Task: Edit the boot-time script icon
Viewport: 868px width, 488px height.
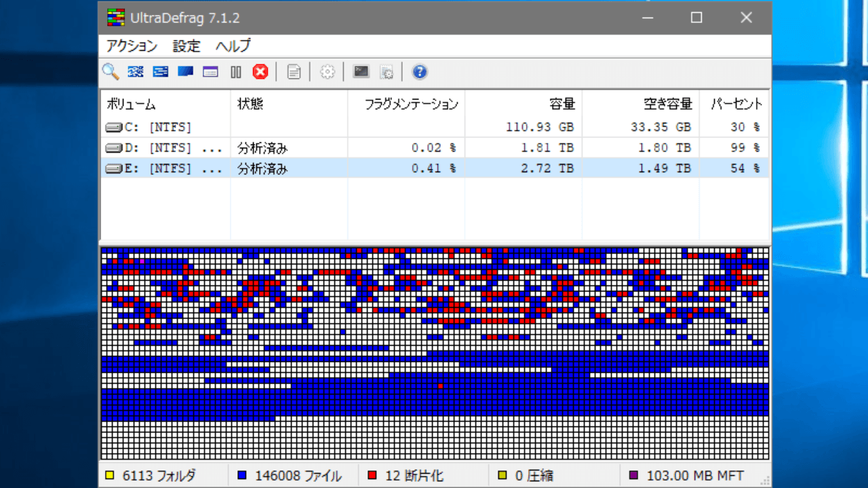Action: pos(387,71)
